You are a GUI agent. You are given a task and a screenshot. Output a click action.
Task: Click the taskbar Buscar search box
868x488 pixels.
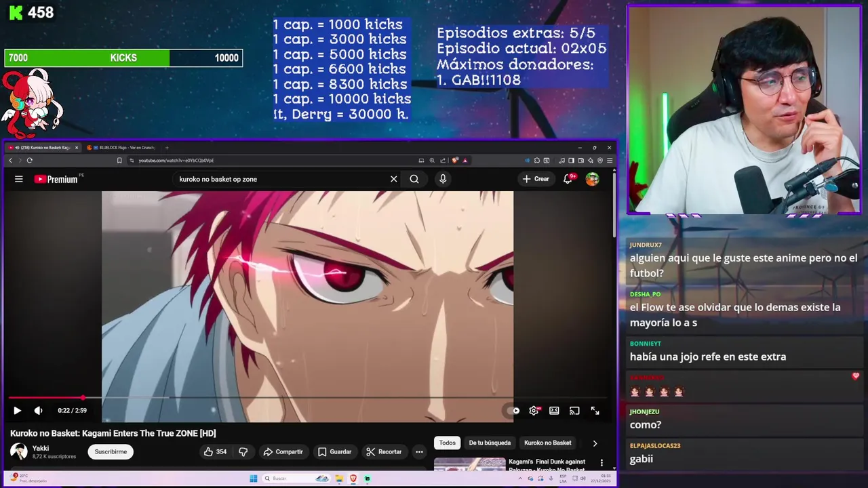click(x=296, y=479)
